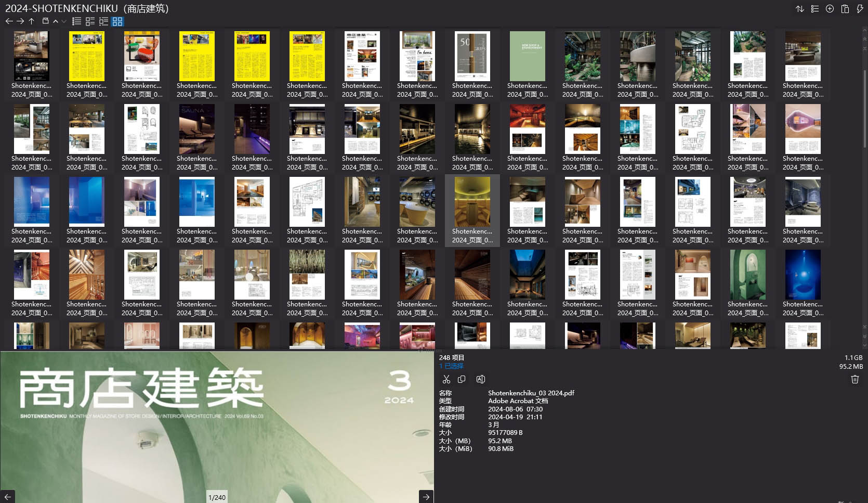Open the 商店建築 magazine cover preview
The image size is (868, 503).
217,427
